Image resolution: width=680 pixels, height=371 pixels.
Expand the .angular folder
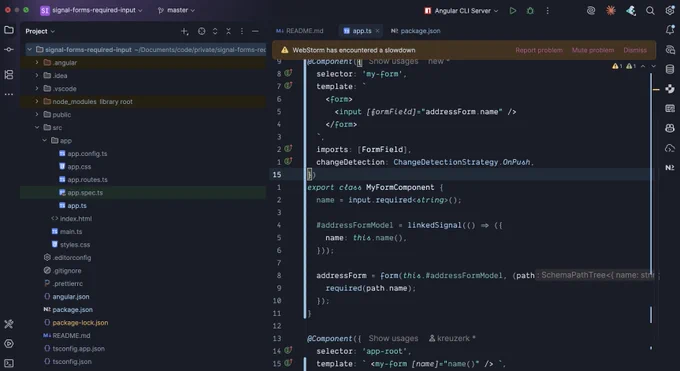(x=36, y=62)
